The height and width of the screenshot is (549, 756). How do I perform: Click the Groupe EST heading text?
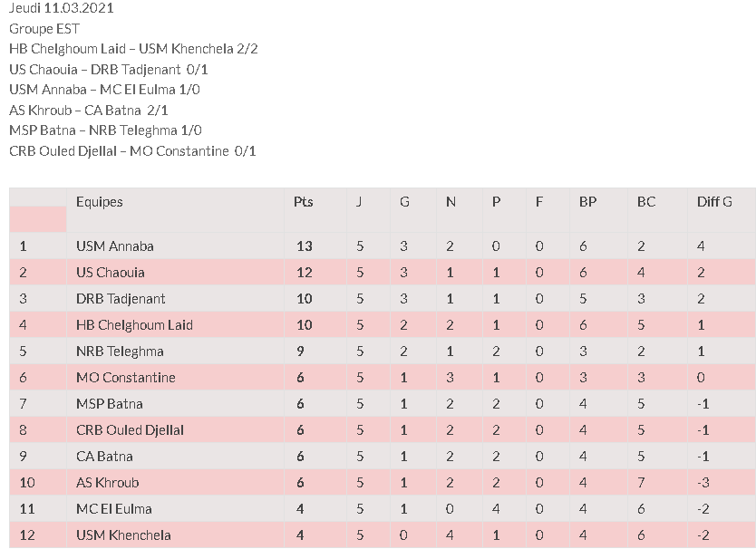[44, 29]
